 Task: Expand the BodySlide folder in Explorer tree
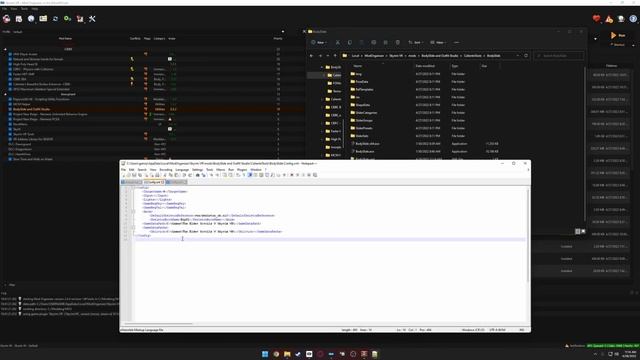322,67
